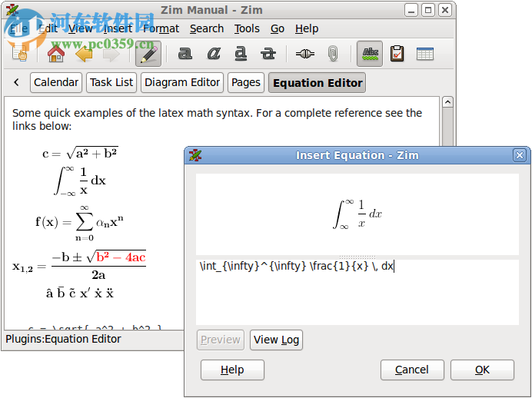
Task: Click the insert link icon
Action: [x=304, y=54]
